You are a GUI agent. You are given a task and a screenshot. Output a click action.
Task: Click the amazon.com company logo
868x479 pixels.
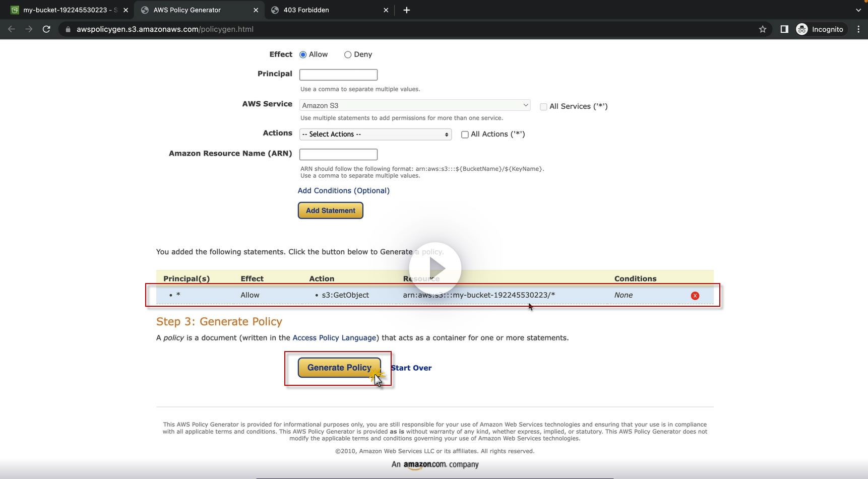(435, 464)
